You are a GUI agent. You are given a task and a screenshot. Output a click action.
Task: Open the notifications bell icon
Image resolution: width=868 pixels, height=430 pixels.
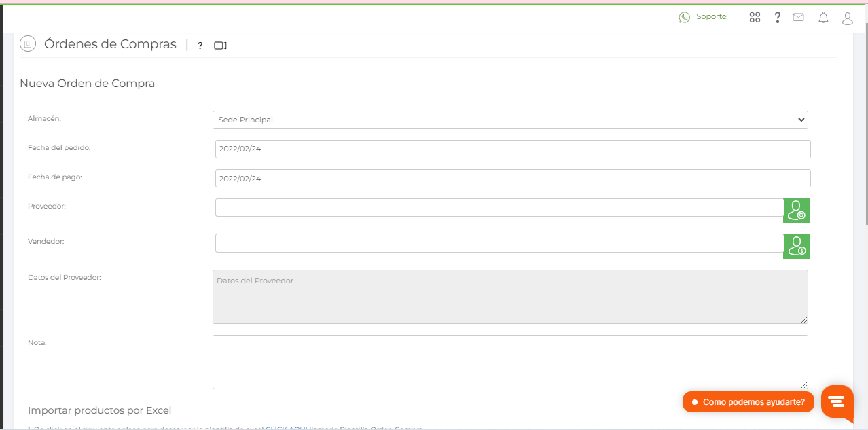(x=823, y=18)
